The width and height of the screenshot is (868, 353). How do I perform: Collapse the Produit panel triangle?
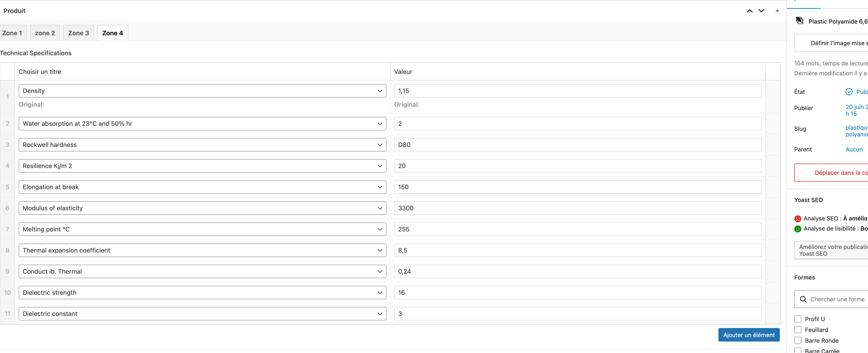(777, 11)
